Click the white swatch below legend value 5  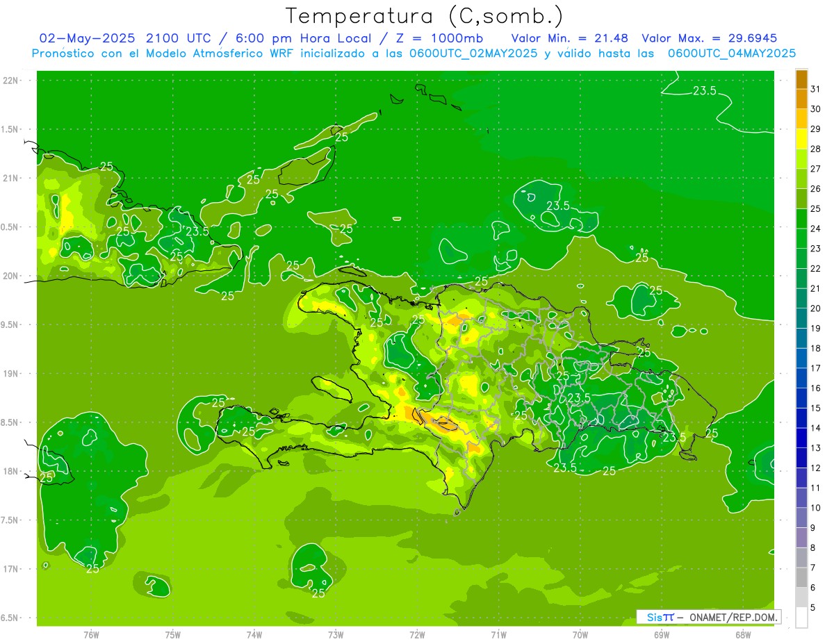[x=802, y=618]
